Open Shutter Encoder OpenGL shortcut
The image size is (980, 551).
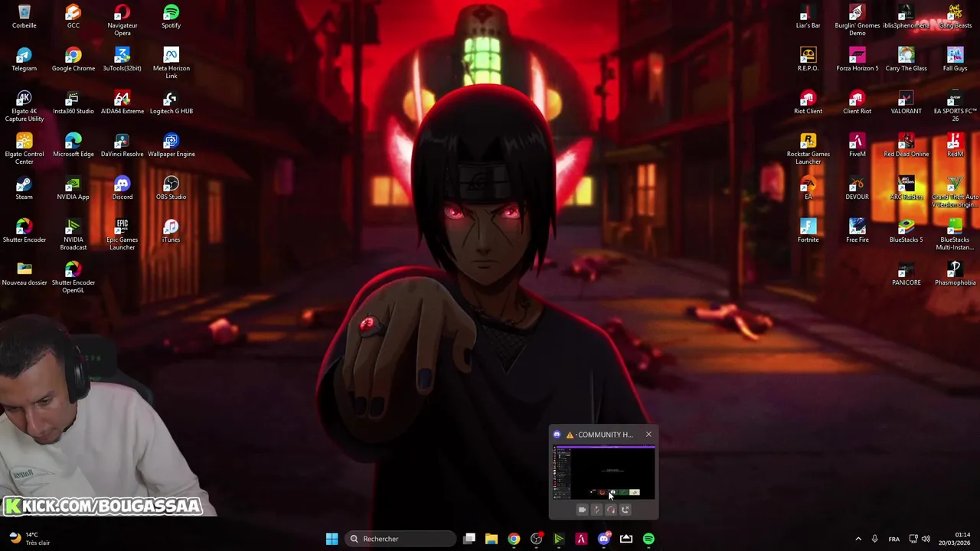pos(73,277)
